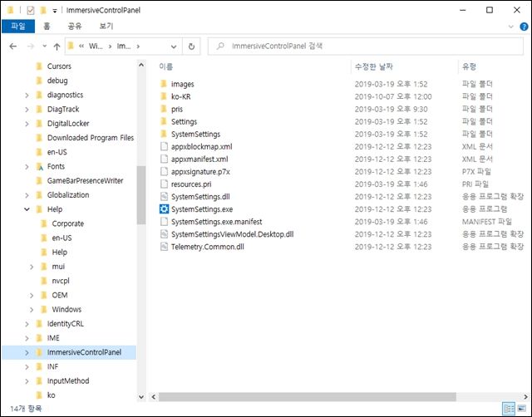Click the resources.pri file icon
This screenshot has width=532, height=417.
point(164,184)
